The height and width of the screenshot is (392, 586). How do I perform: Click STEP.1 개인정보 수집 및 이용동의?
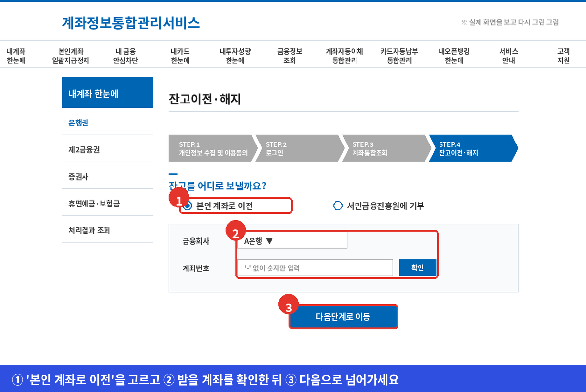(x=213, y=148)
